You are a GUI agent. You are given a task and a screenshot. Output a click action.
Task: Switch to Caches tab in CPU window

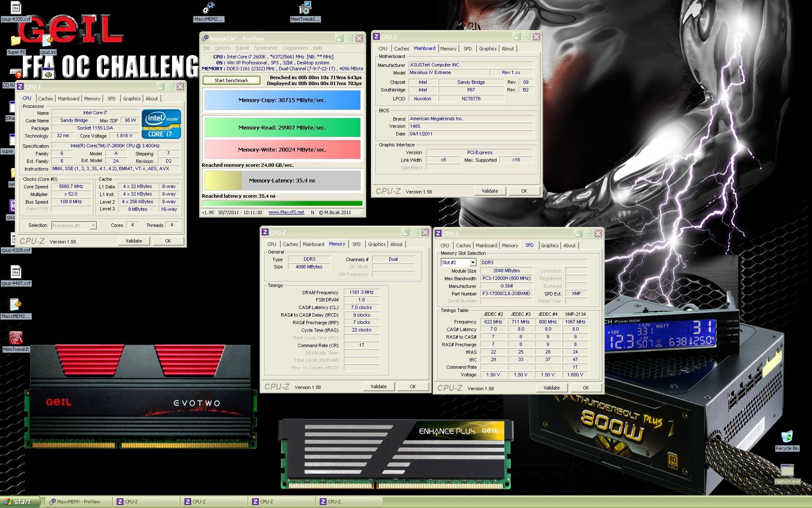(46, 99)
